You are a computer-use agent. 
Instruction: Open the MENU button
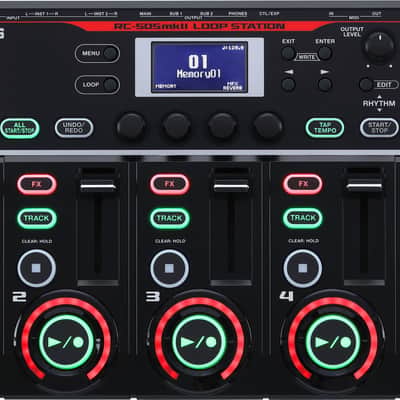97,53
